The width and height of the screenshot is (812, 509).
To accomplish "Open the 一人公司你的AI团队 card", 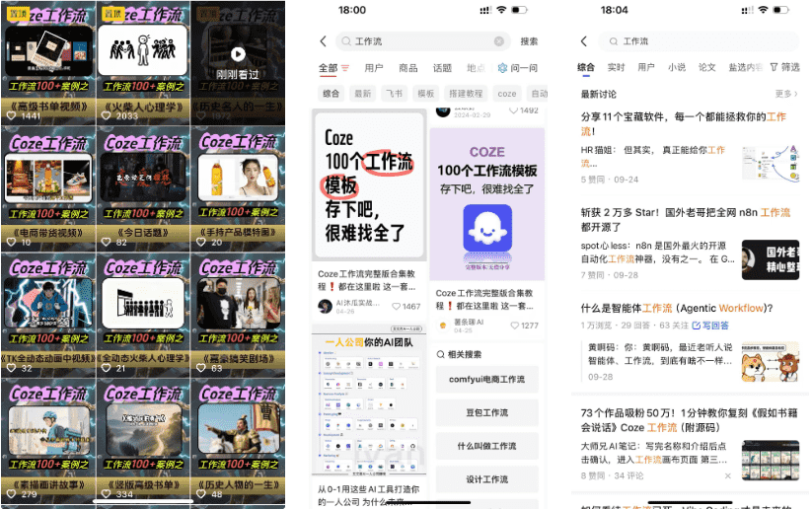I will point(369,400).
